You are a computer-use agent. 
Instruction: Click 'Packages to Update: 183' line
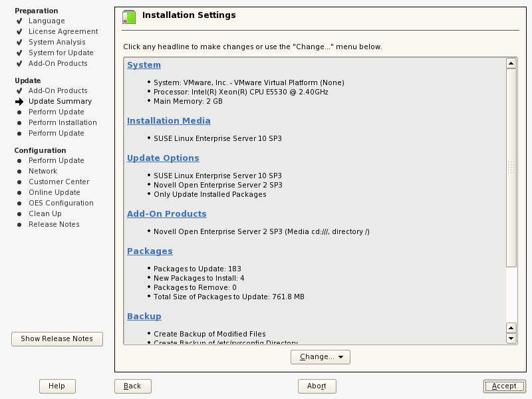[x=197, y=269]
